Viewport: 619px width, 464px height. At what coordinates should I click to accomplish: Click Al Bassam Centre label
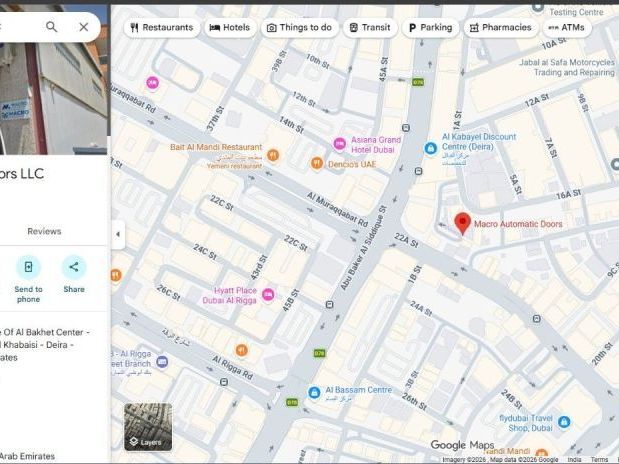click(x=359, y=390)
